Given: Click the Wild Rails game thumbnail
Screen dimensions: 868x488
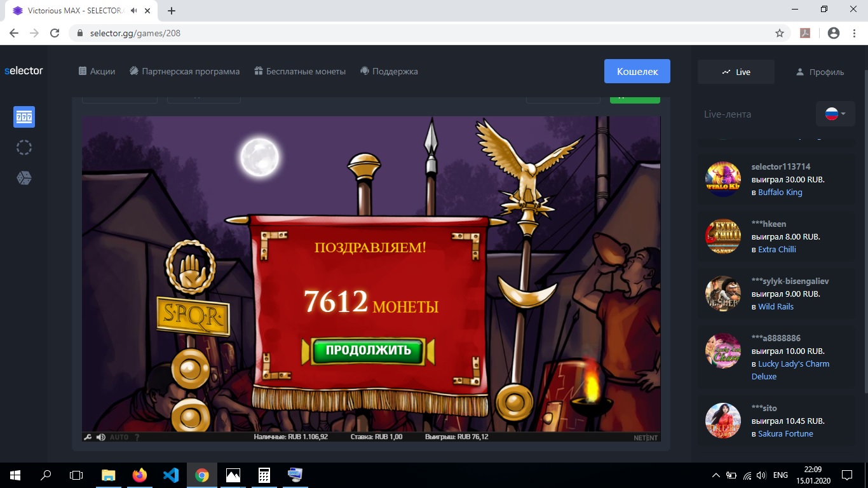Looking at the screenshot, I should (723, 294).
